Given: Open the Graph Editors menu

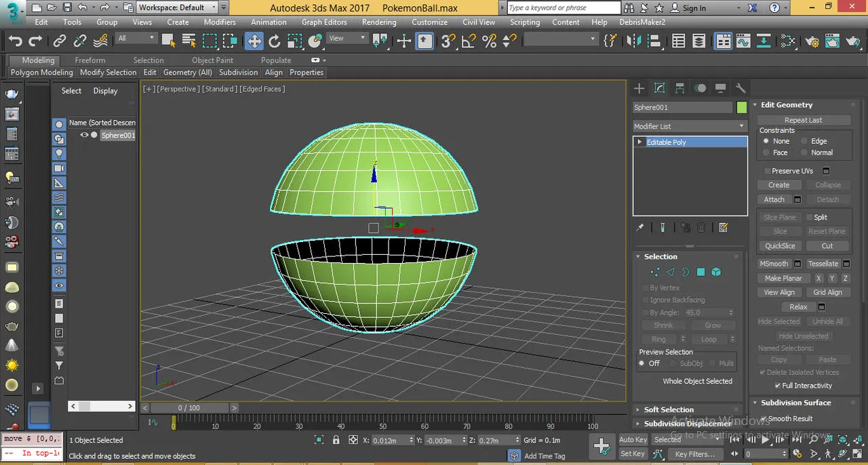Looking at the screenshot, I should pos(324,22).
